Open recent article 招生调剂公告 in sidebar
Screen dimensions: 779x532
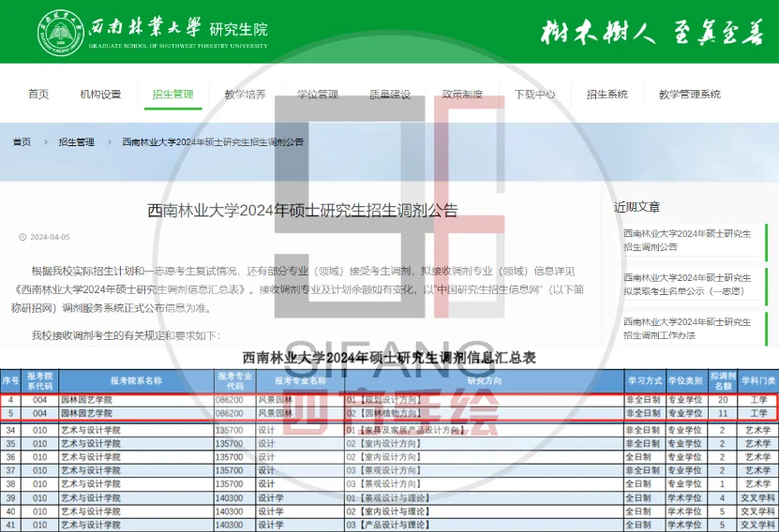coord(687,240)
